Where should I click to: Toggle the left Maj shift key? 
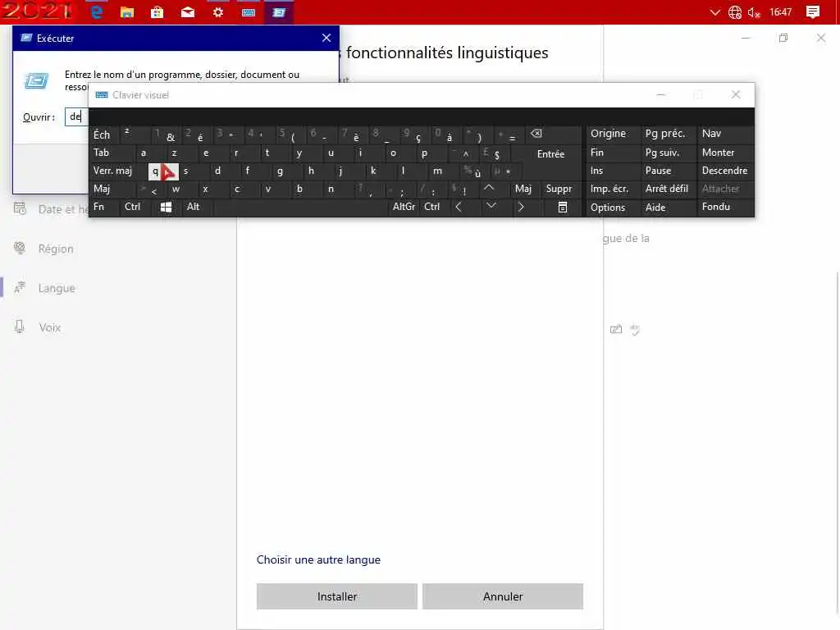(x=102, y=189)
